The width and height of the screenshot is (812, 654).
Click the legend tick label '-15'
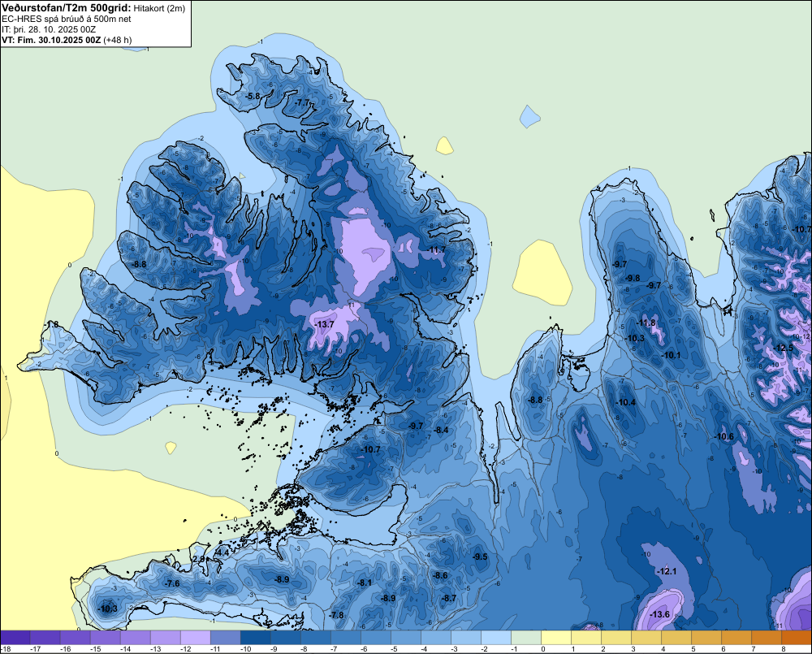[x=95, y=649]
